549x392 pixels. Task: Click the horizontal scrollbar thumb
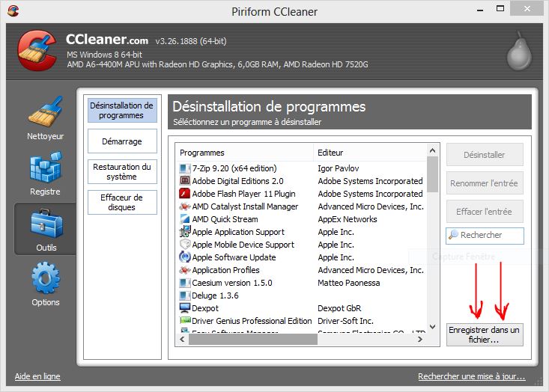coord(253,339)
